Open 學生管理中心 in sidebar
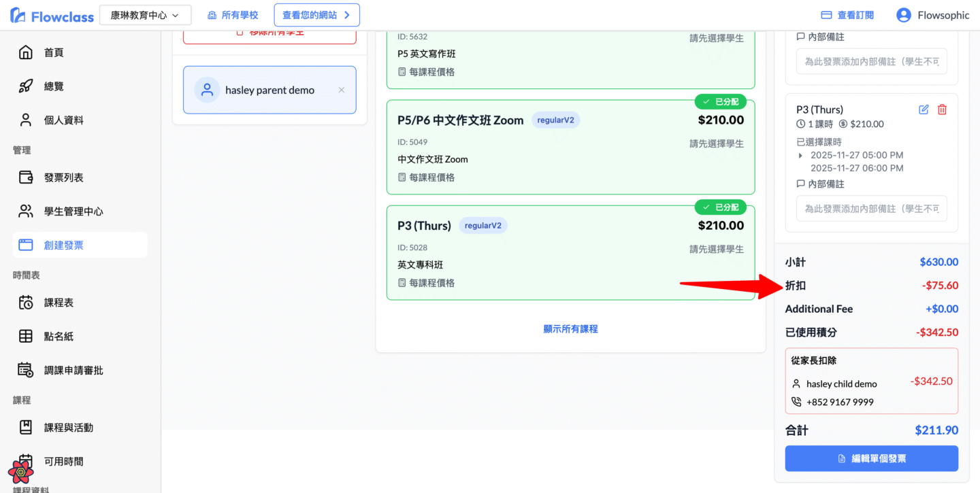 coord(73,211)
